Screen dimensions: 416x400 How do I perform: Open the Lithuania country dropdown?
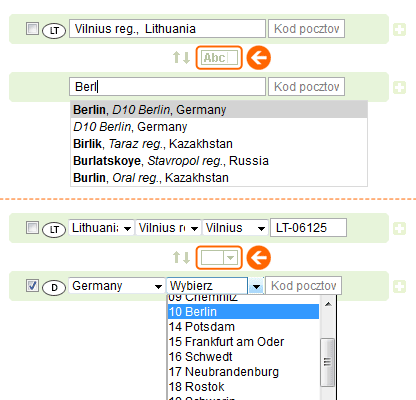pos(101,228)
